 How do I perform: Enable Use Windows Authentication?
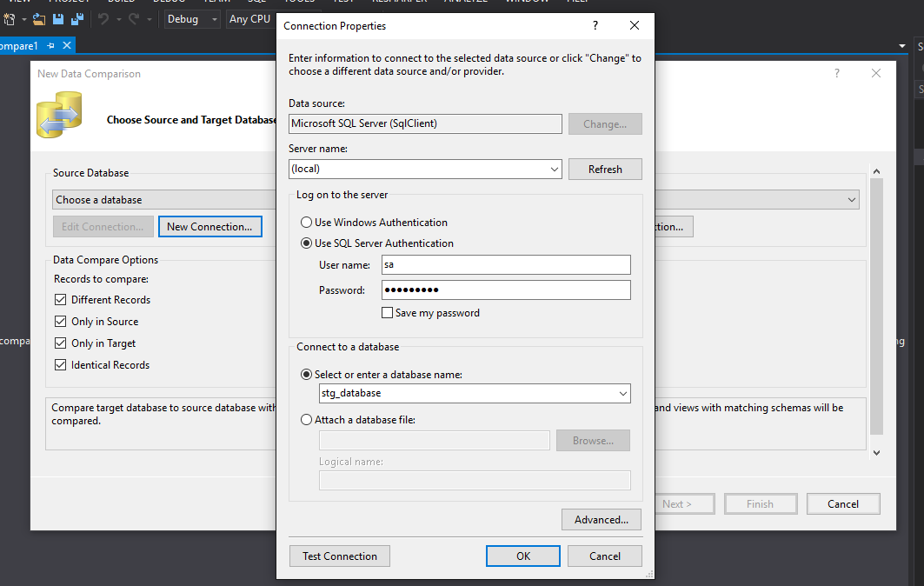point(306,223)
